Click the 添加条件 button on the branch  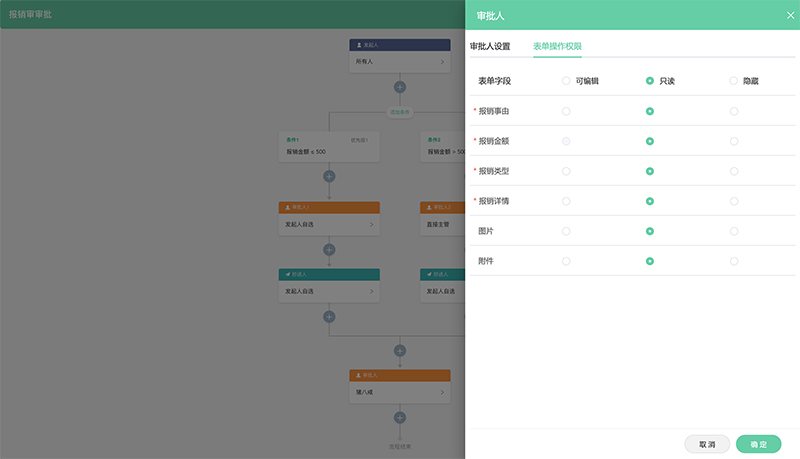coord(400,112)
